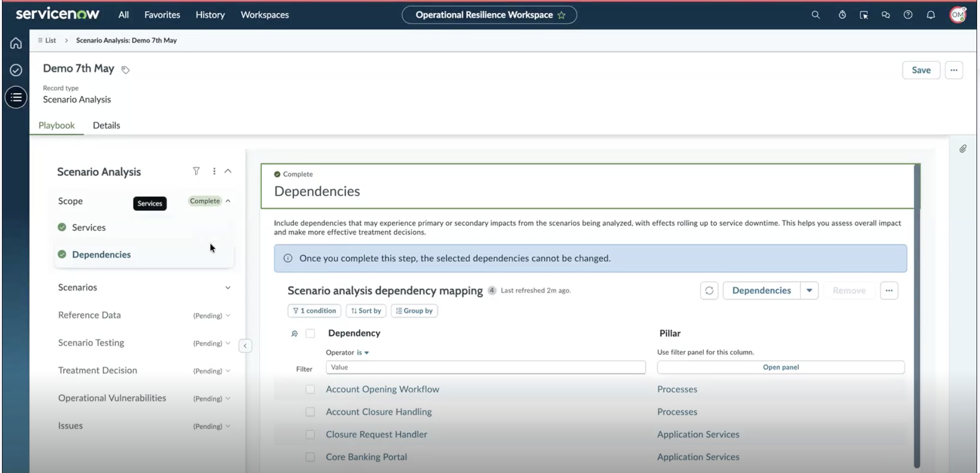This screenshot has width=980, height=473.
Task: Open the Workspaces menu
Action: (265, 15)
